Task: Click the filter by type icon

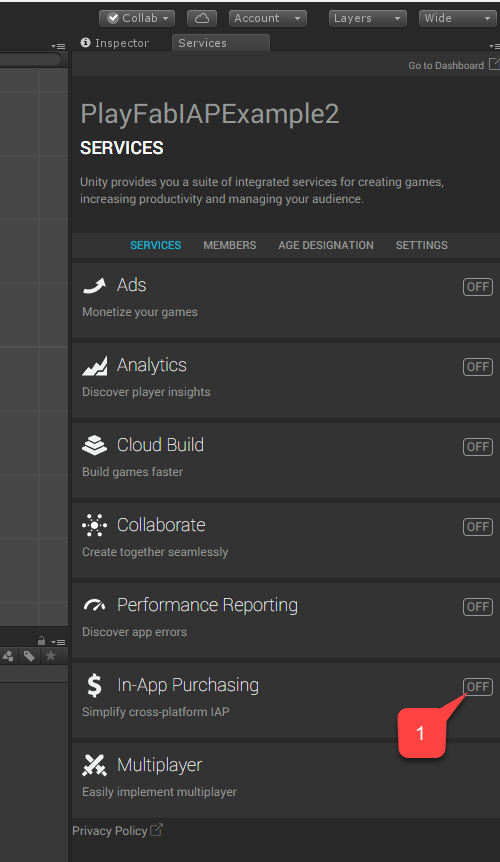Action: coord(8,656)
